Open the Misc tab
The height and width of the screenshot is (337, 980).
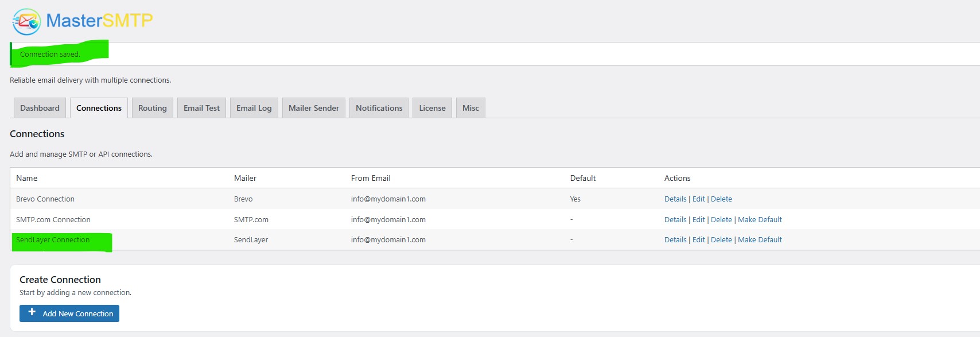[470, 108]
